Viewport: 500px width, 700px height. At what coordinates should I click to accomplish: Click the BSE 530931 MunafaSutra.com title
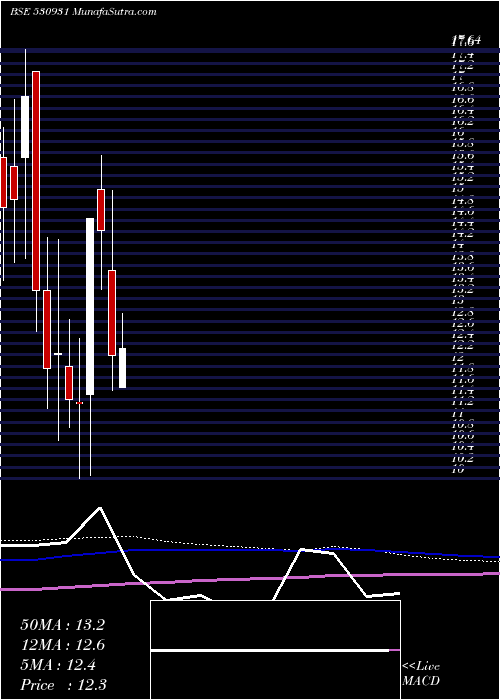click(83, 12)
